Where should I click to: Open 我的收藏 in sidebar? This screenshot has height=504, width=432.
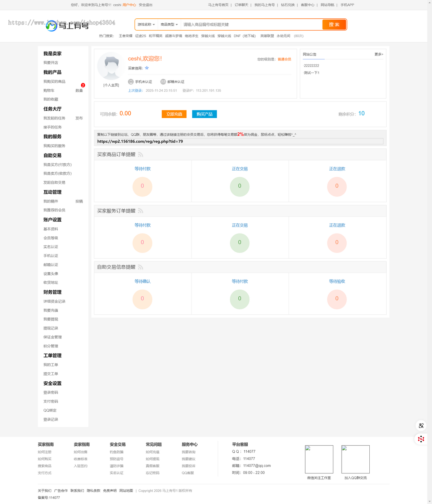point(51,99)
